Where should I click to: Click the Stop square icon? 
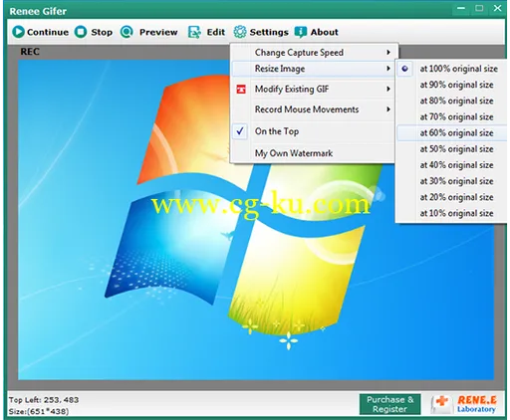coord(81,32)
